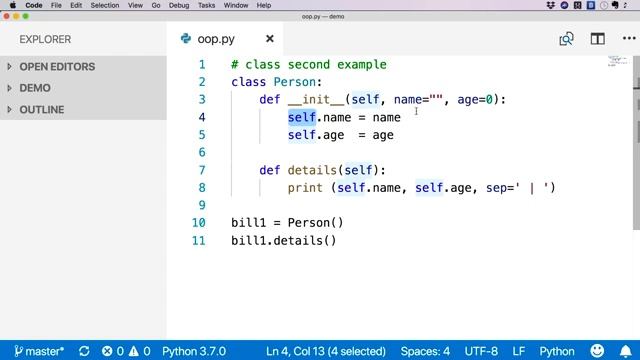Change end of line sequence LF
Viewport: 640px width, 360px height.
518,351
